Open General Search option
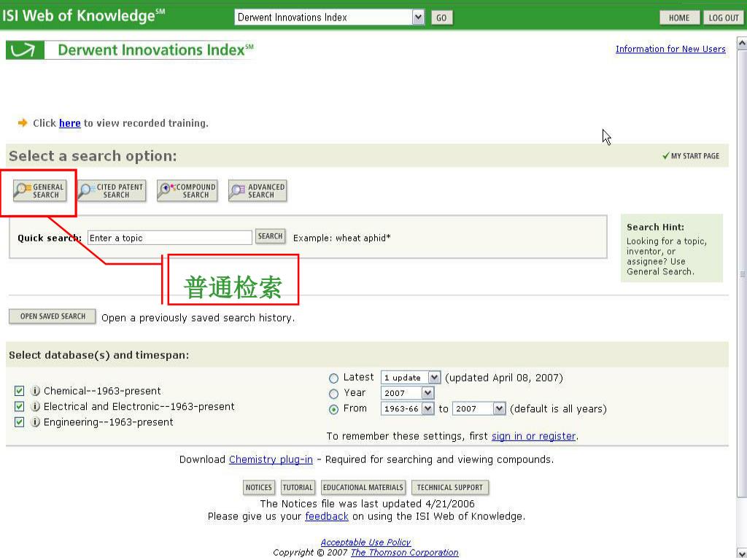The width and height of the screenshot is (747, 560). point(39,191)
